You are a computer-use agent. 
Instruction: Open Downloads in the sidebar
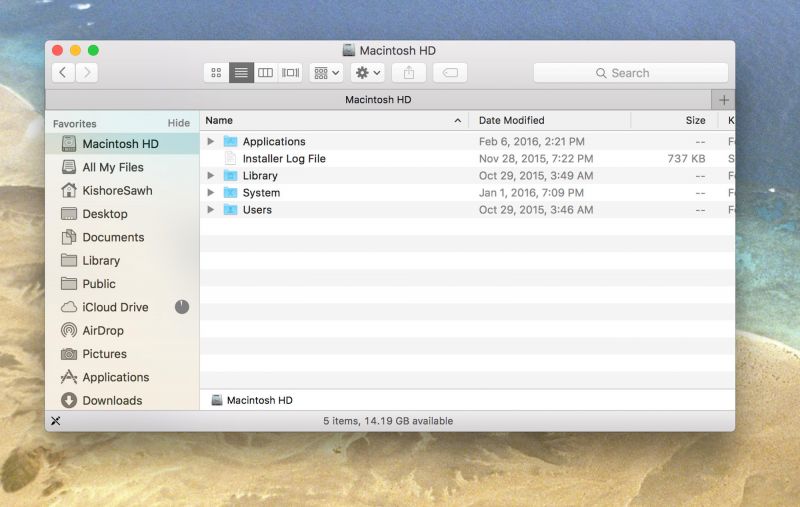pos(122,400)
